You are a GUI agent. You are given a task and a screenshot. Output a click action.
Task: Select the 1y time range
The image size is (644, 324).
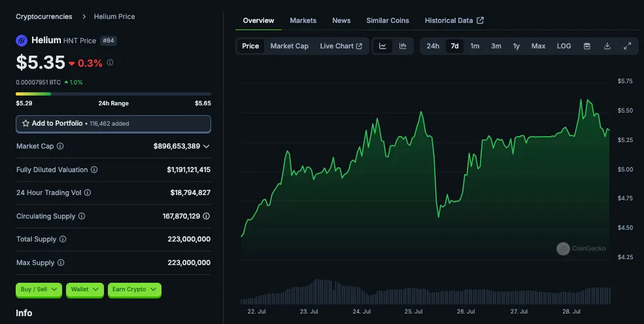tap(517, 46)
